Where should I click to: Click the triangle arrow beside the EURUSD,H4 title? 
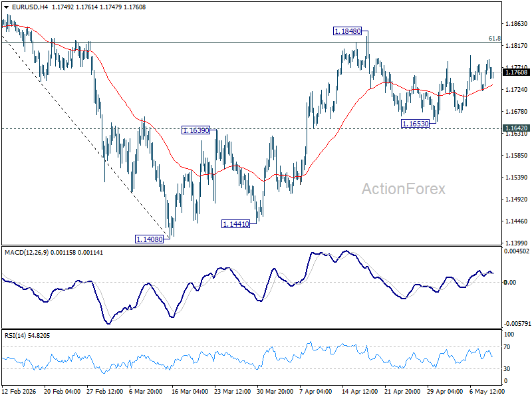7,7
